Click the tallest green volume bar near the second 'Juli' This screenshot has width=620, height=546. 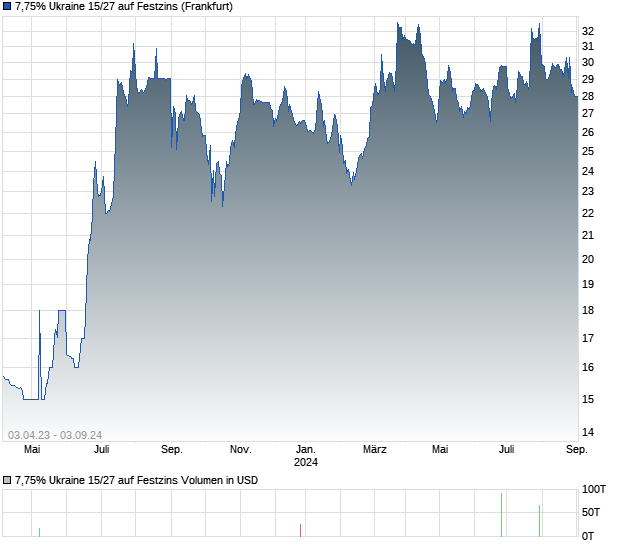click(x=501, y=515)
